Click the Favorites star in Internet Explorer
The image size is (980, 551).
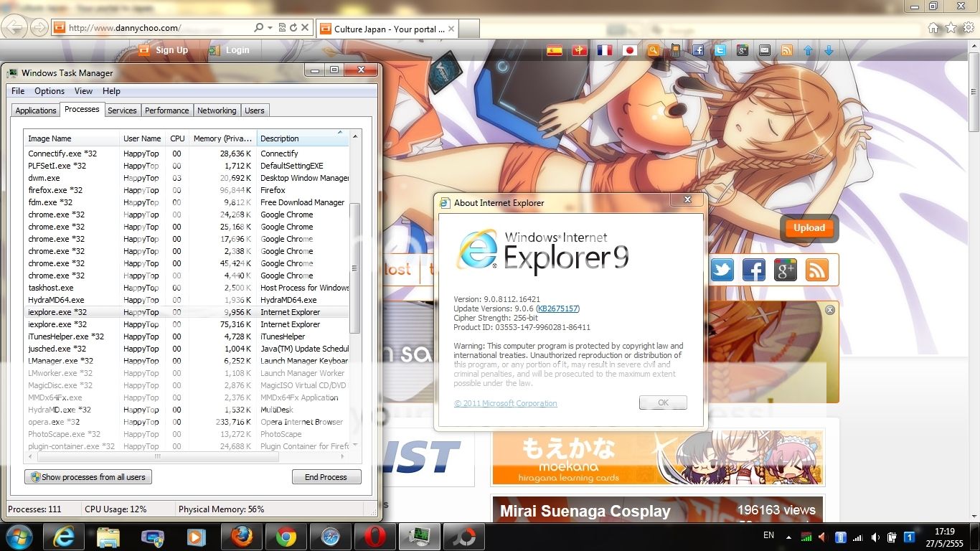pos(951,28)
